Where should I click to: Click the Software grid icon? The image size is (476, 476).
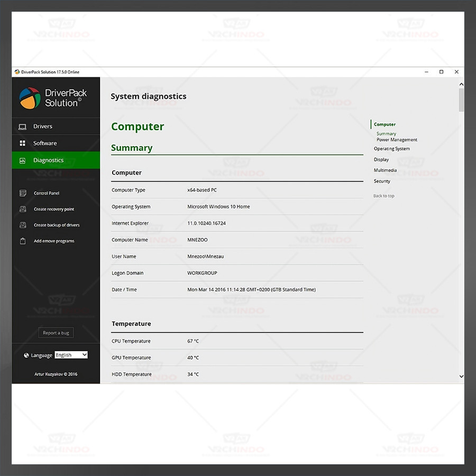[22, 143]
